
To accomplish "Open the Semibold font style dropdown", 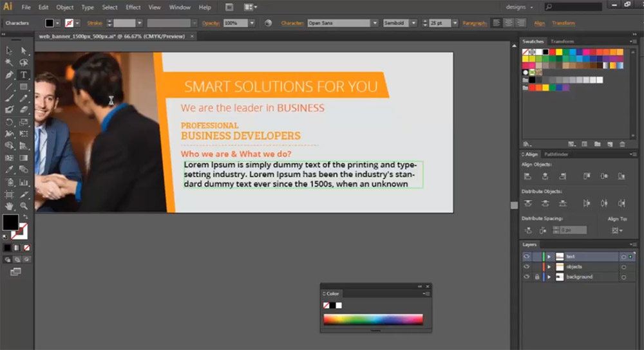I will pos(413,23).
